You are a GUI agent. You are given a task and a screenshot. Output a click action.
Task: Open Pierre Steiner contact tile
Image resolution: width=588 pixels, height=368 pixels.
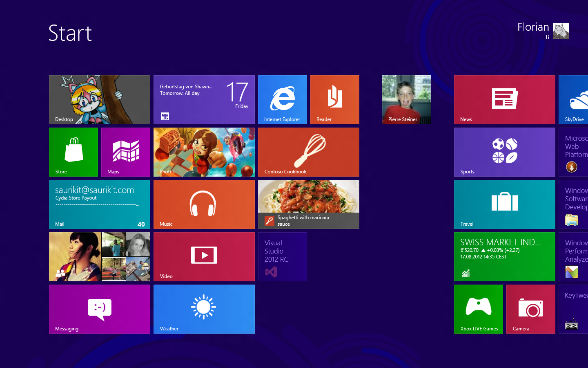tap(406, 99)
